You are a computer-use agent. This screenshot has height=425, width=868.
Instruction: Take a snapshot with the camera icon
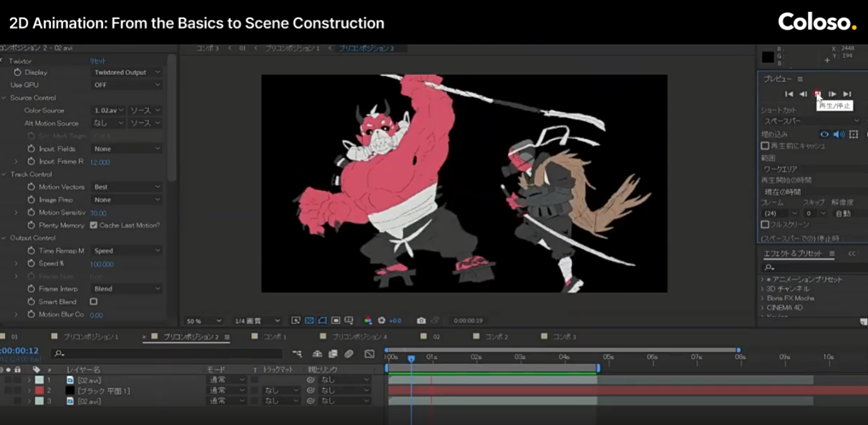(x=421, y=320)
